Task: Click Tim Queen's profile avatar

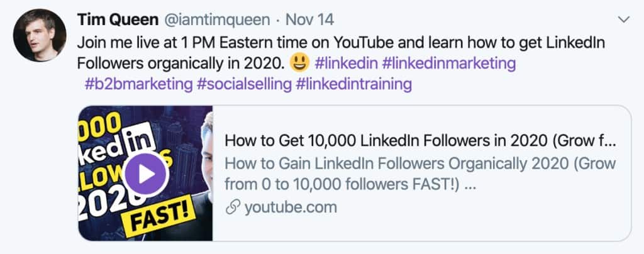Action: pyautogui.click(x=40, y=35)
